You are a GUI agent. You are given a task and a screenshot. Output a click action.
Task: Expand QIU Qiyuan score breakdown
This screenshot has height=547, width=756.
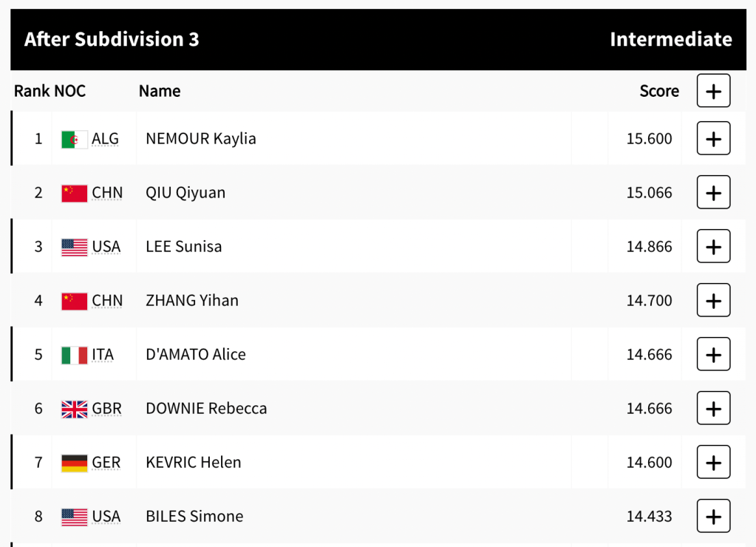(x=713, y=192)
